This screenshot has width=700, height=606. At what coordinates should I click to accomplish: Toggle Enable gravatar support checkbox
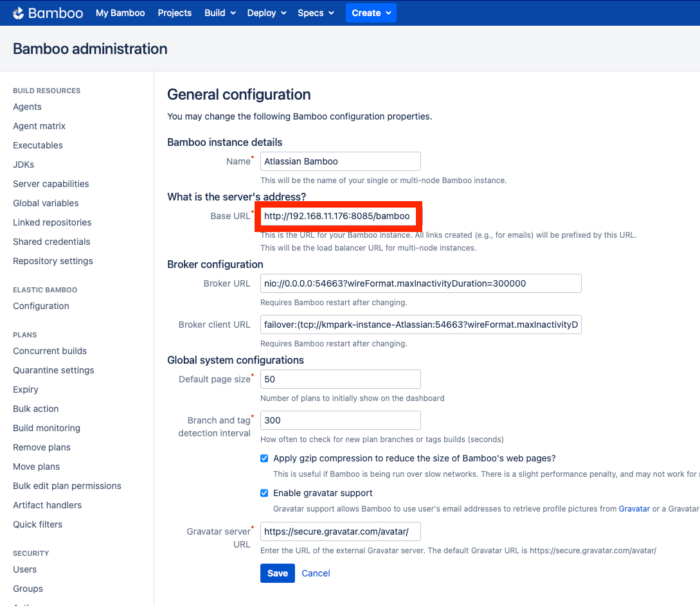(x=264, y=493)
